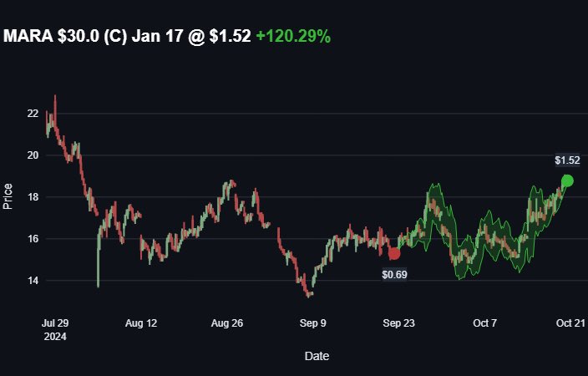Click the Price y-axis title
The image size is (588, 376).
click(x=8, y=196)
